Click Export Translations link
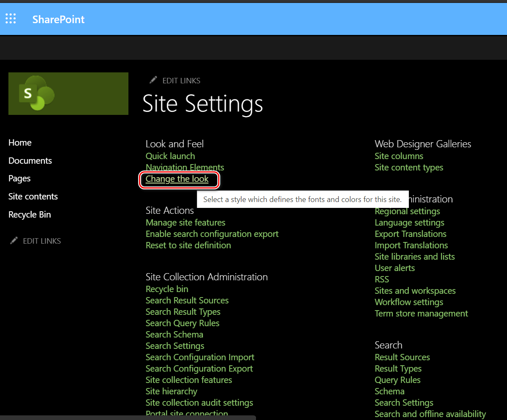The width and height of the screenshot is (507, 420). [x=411, y=234]
